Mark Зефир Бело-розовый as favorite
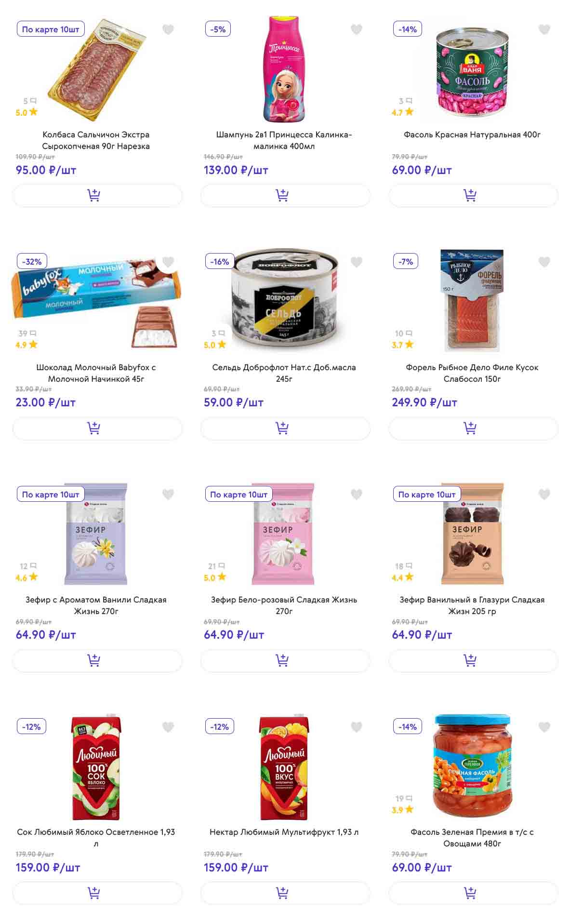Screen dimensions: 570x924 pyautogui.click(x=356, y=495)
